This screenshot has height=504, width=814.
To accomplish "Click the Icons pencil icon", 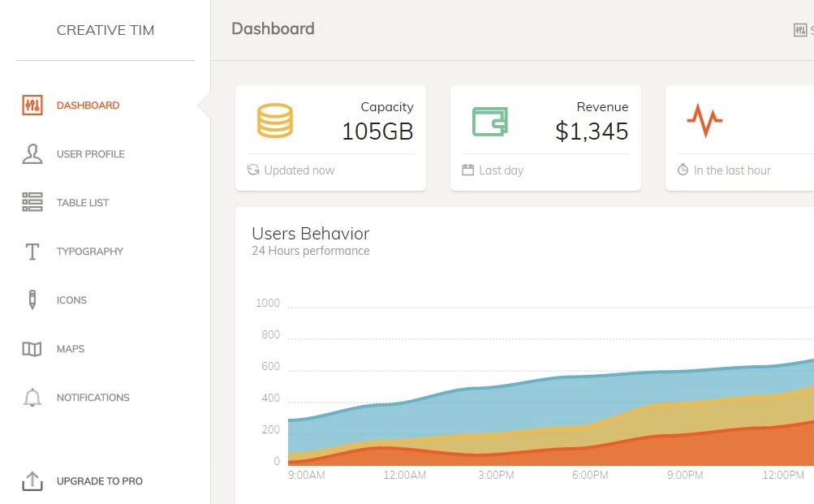I will [32, 300].
